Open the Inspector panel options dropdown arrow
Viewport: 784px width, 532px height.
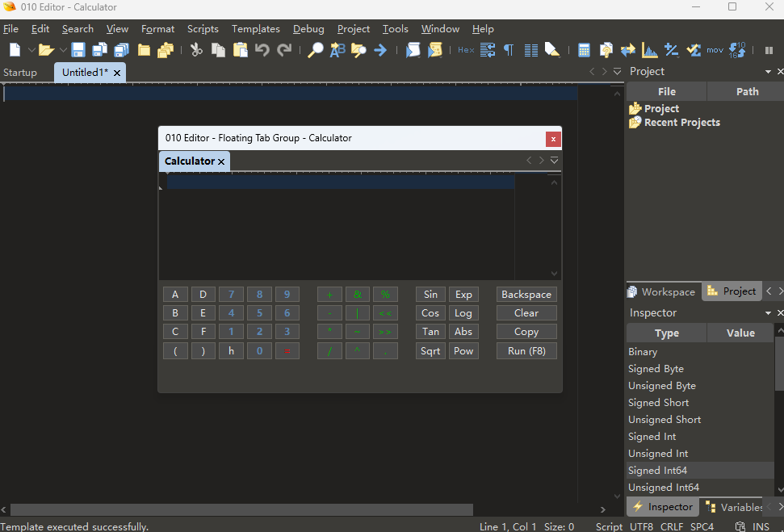coord(768,313)
